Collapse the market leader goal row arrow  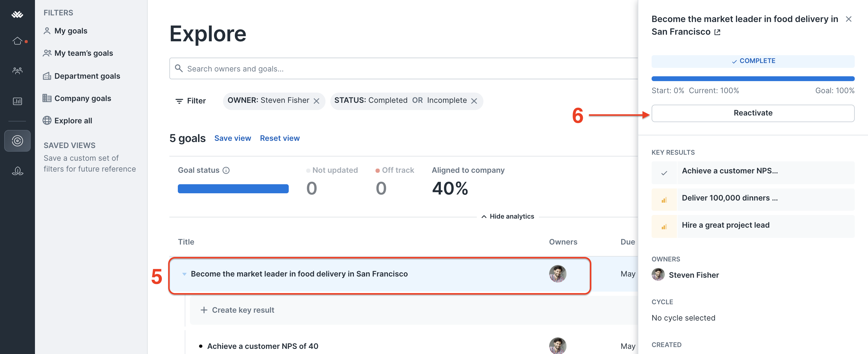coord(184,274)
